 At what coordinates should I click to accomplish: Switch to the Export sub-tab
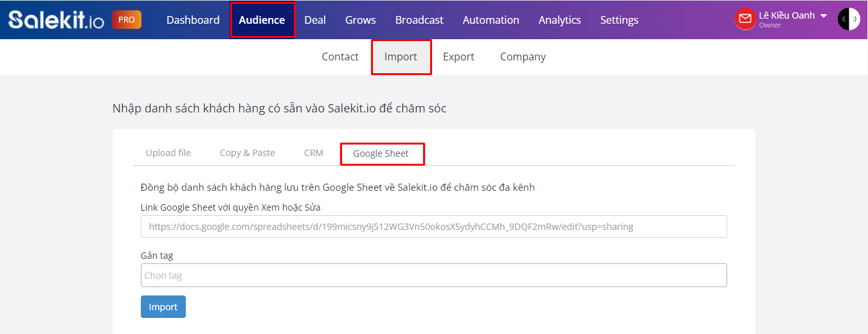tap(458, 57)
